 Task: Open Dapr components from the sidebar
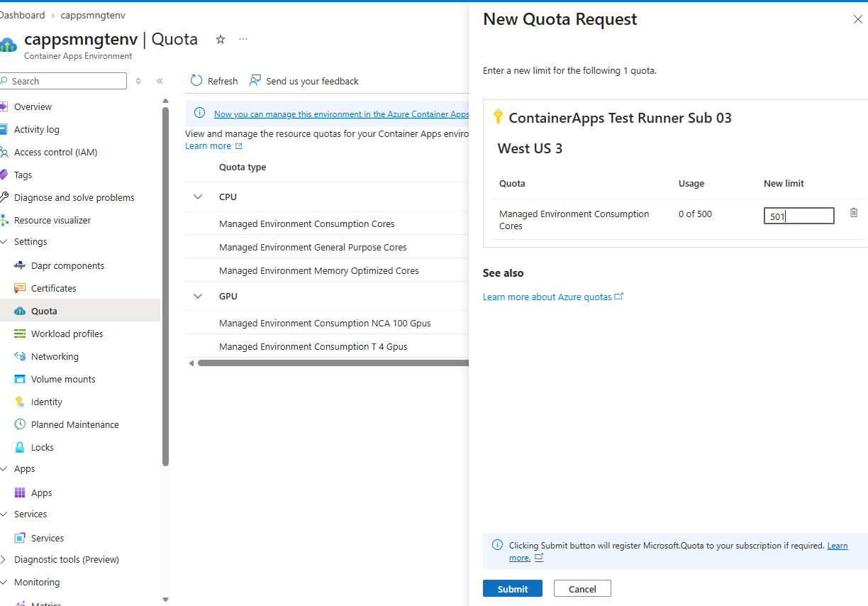pyautogui.click(x=68, y=265)
